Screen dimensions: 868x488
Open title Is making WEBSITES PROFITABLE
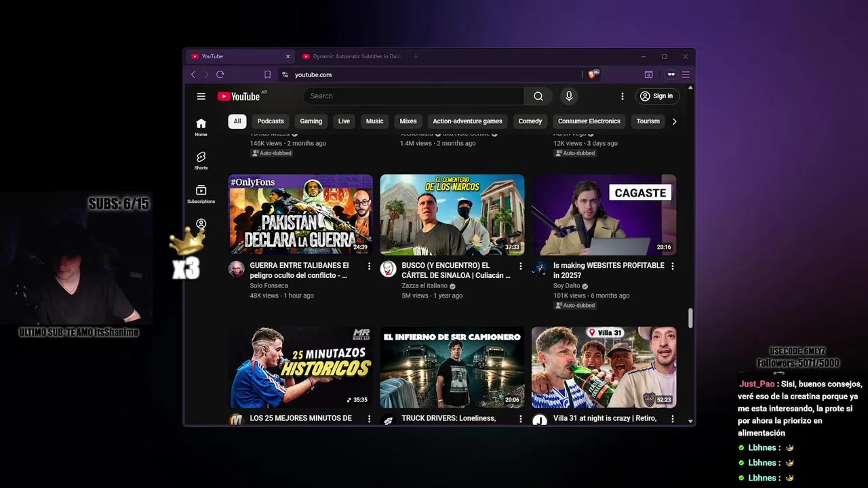pyautogui.click(x=609, y=270)
